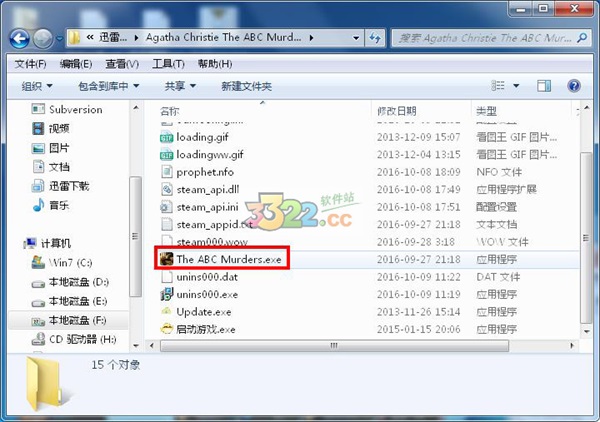Screen dimensions: 600x422
Task: Select the 音乐 library
Action: [50, 205]
